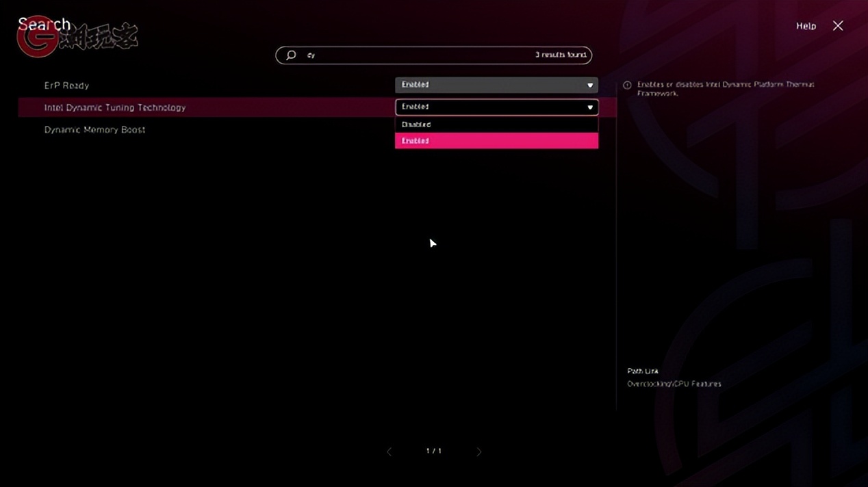Click the magnifier icon in the search bar

coord(291,55)
